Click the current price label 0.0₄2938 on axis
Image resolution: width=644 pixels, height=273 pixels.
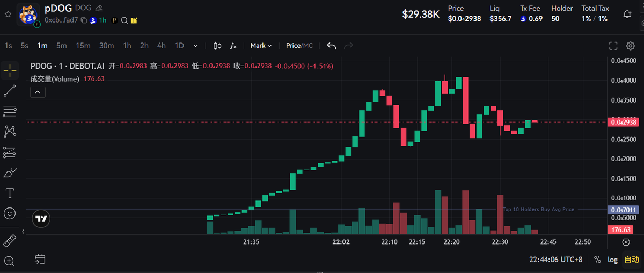pyautogui.click(x=624, y=122)
